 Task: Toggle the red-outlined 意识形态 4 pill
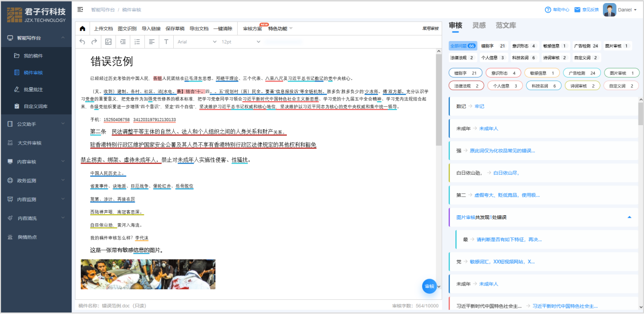coord(503,73)
